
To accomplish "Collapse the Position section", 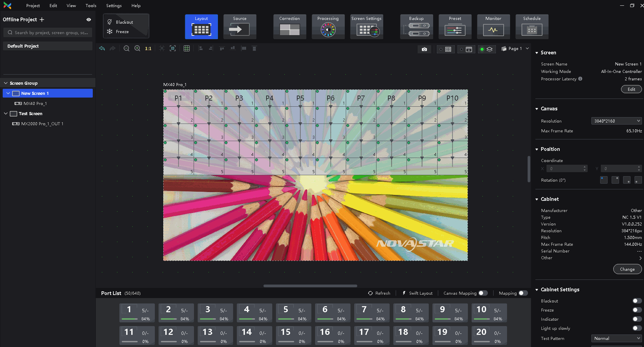I will click(537, 149).
